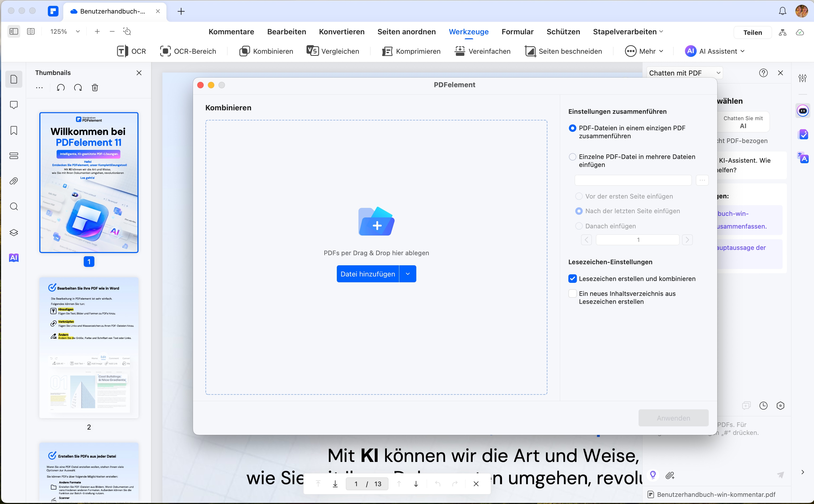
Task: Open the AI translate icon
Action: pos(803,157)
